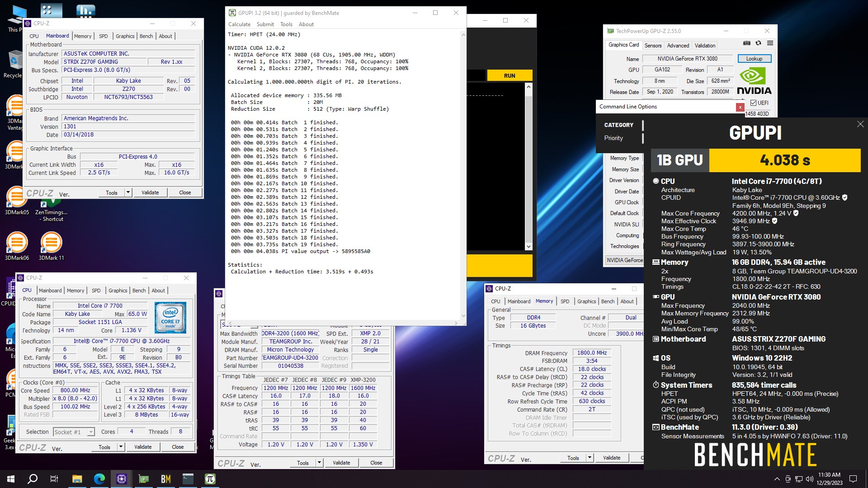The image size is (868, 488).
Task: Switch to Validation tab in GPU-Z
Action: (705, 46)
